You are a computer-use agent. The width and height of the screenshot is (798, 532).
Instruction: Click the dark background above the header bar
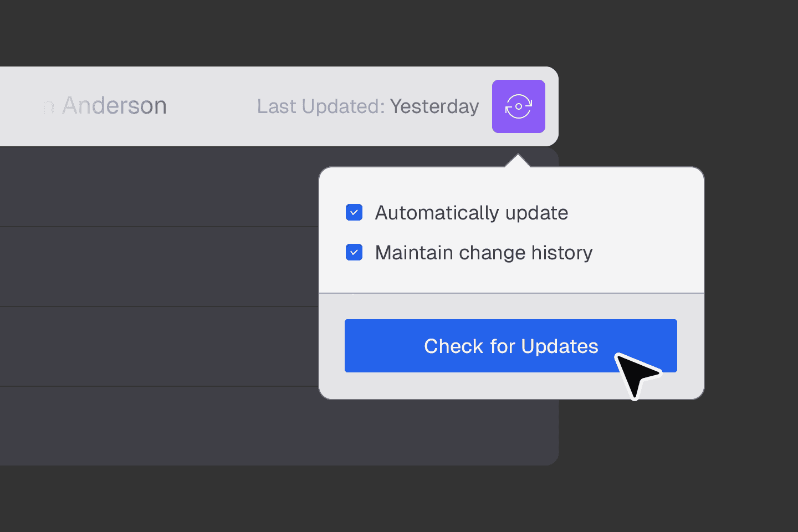click(x=277, y=33)
